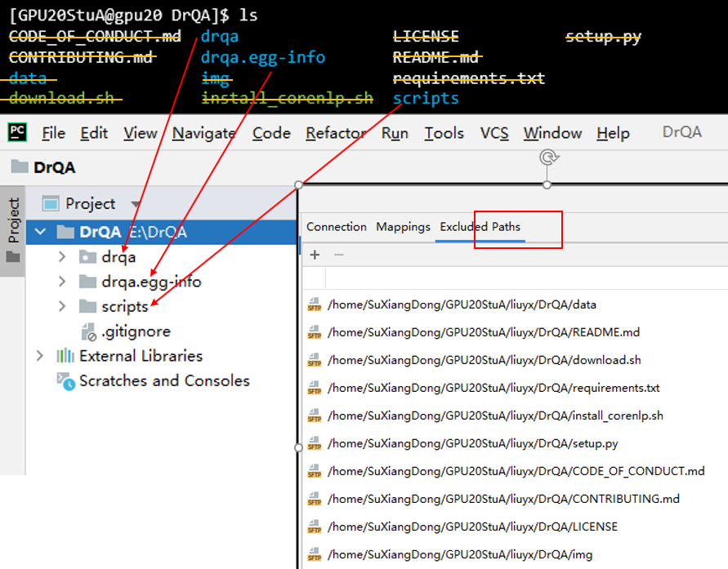Switch to the Excluded Paths tab
728x569 pixels.
480,227
